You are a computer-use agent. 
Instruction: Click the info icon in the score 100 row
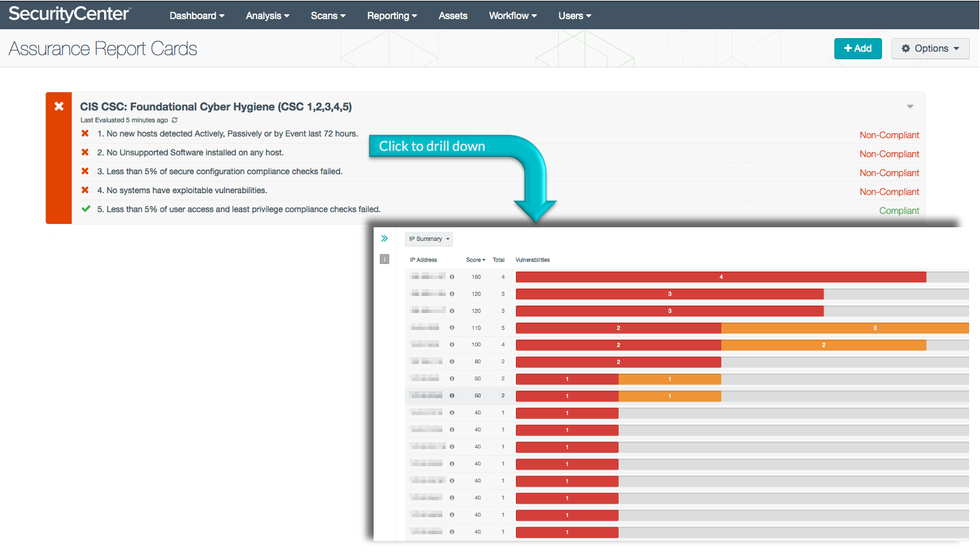tap(452, 345)
